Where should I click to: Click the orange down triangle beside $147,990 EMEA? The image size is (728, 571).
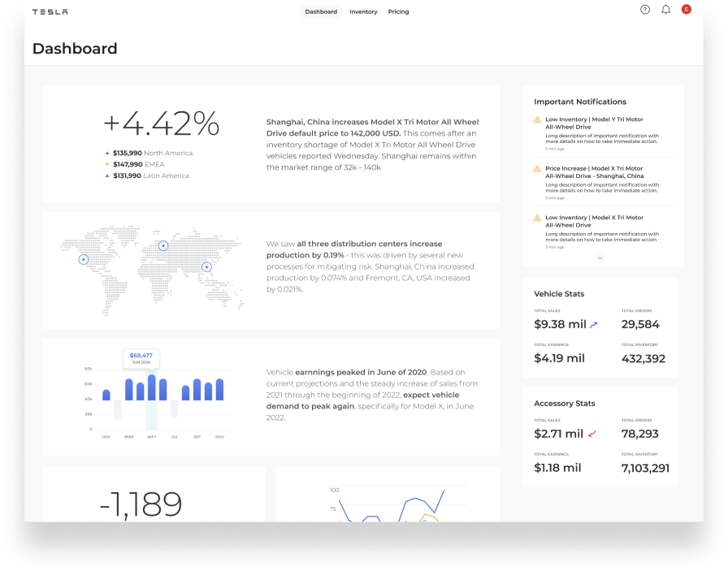(x=107, y=164)
